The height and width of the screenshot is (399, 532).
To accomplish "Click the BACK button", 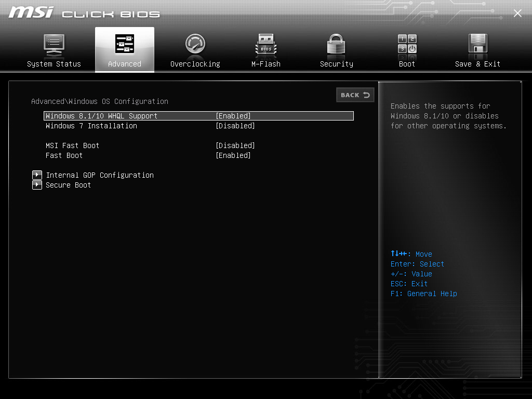I will [355, 95].
